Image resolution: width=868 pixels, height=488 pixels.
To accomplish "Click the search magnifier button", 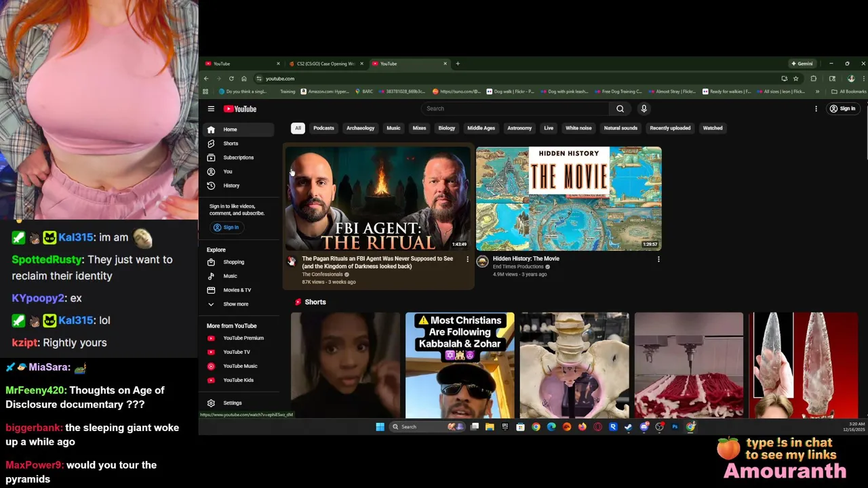I will [x=620, y=108].
